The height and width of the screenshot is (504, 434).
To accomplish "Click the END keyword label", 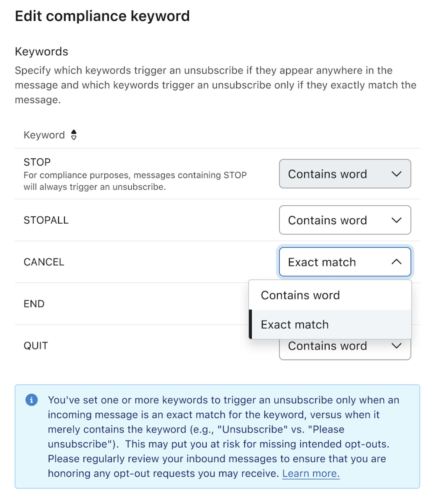I will pos(34,304).
